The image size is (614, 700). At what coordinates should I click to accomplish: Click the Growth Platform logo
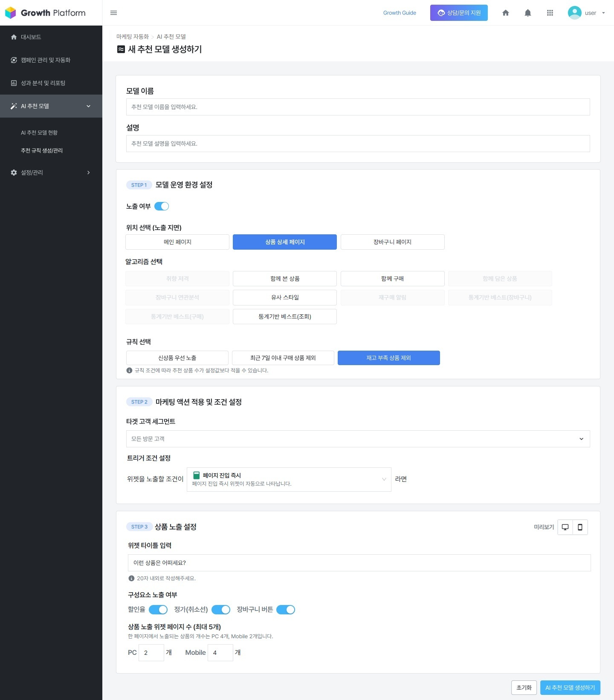[x=45, y=13]
